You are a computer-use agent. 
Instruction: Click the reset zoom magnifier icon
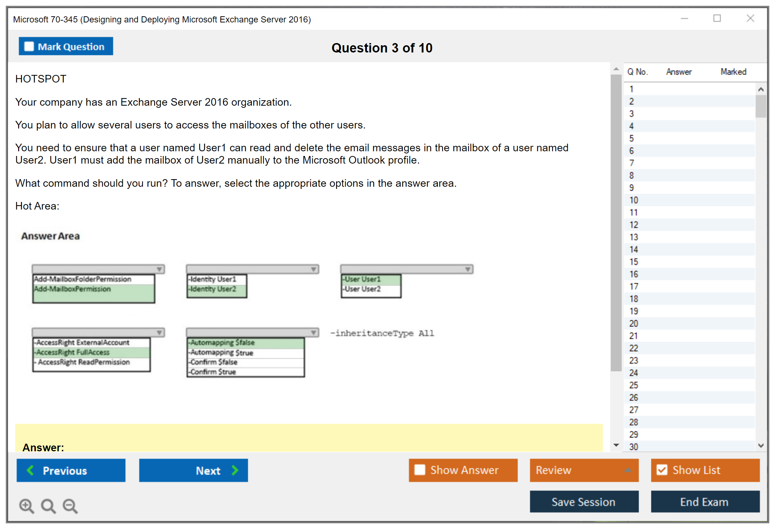pos(48,506)
